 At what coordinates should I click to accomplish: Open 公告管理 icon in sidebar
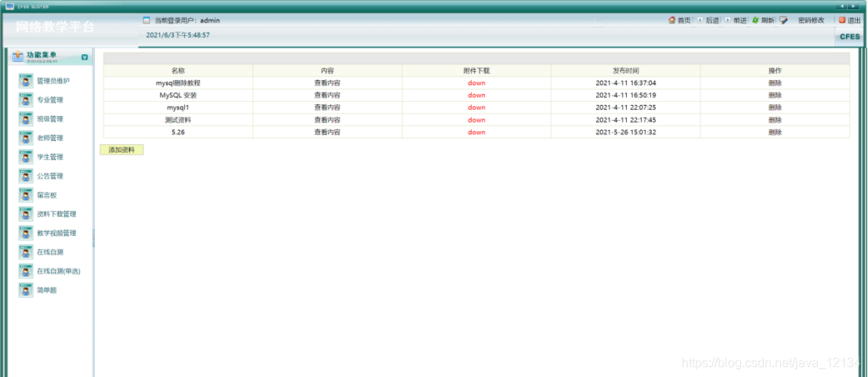(x=26, y=176)
